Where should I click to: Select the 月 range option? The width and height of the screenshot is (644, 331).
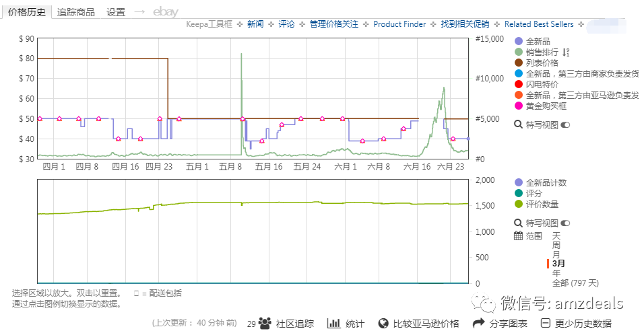click(556, 254)
